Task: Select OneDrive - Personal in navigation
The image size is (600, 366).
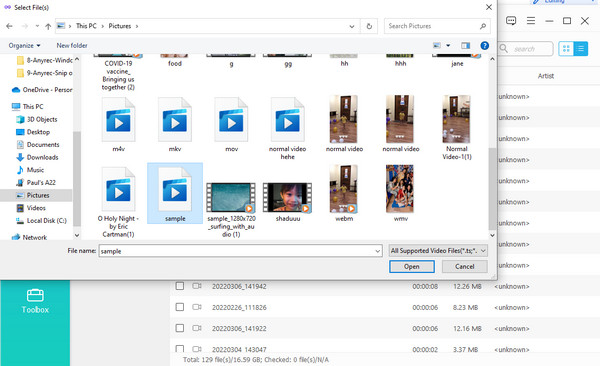Action: [x=42, y=90]
